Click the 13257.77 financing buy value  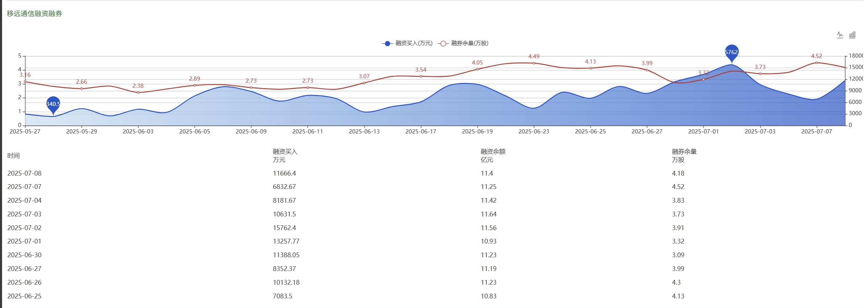coord(286,241)
